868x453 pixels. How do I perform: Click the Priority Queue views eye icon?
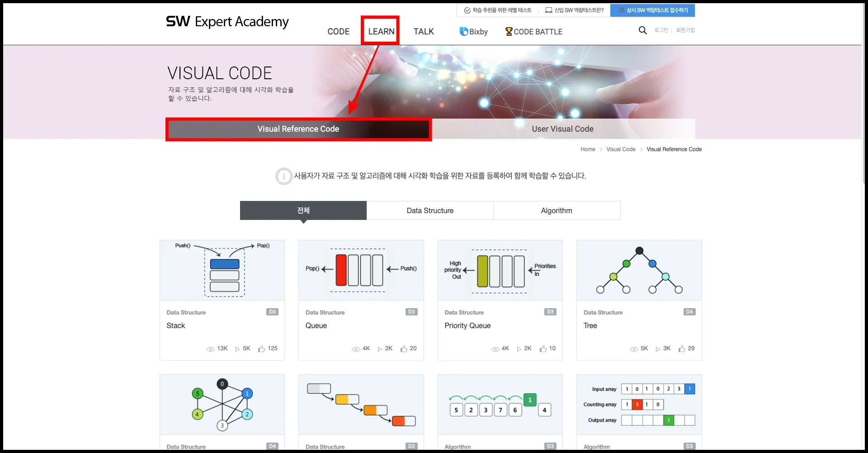point(495,349)
